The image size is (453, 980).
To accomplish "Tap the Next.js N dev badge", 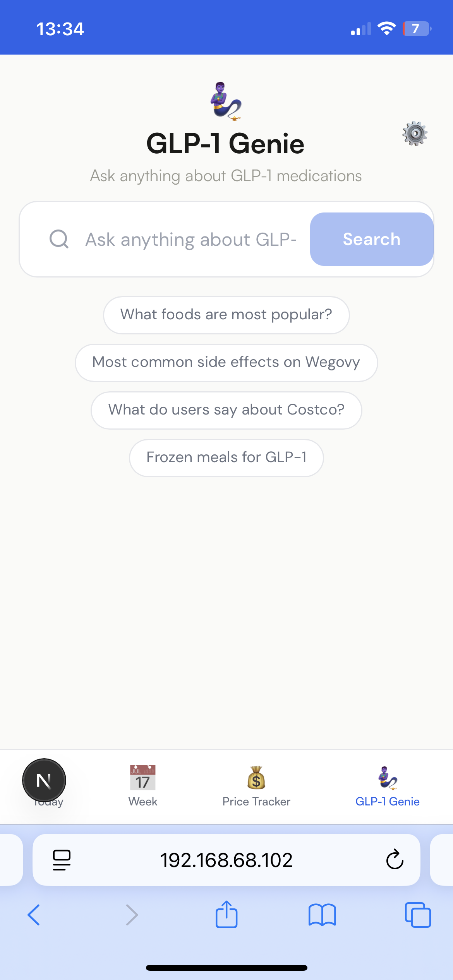I will tap(44, 780).
